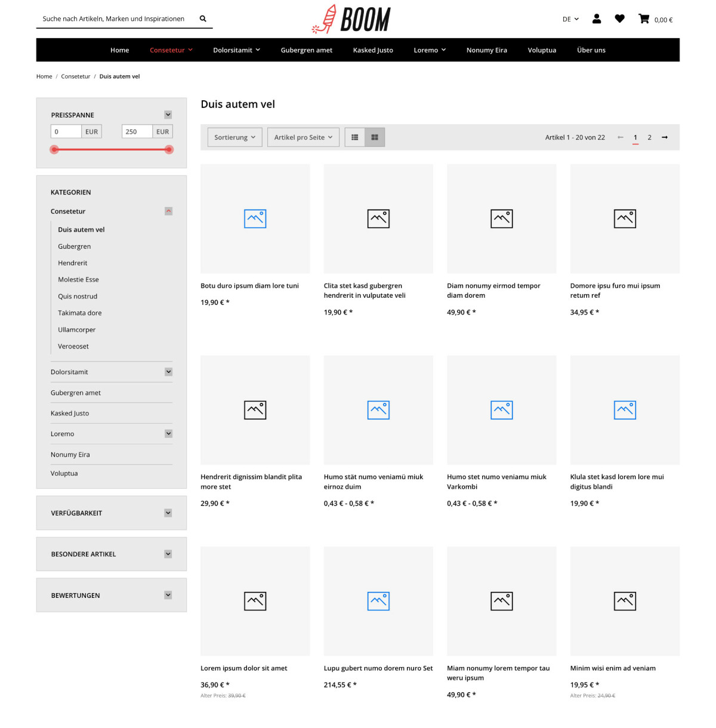Open Diam nonumy eirmod product image
Image resolution: width=716 pixels, height=728 pixels.
[502, 218]
